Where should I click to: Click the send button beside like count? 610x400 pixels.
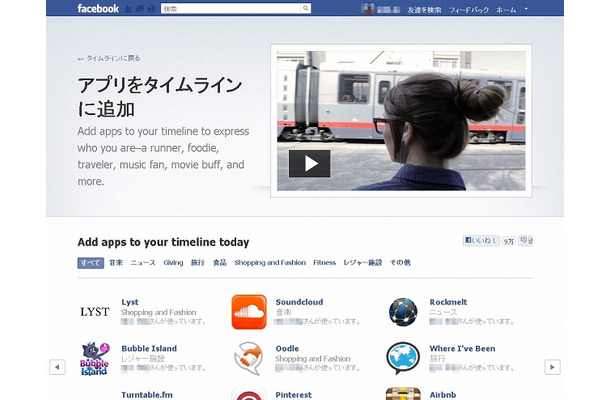[x=526, y=240]
